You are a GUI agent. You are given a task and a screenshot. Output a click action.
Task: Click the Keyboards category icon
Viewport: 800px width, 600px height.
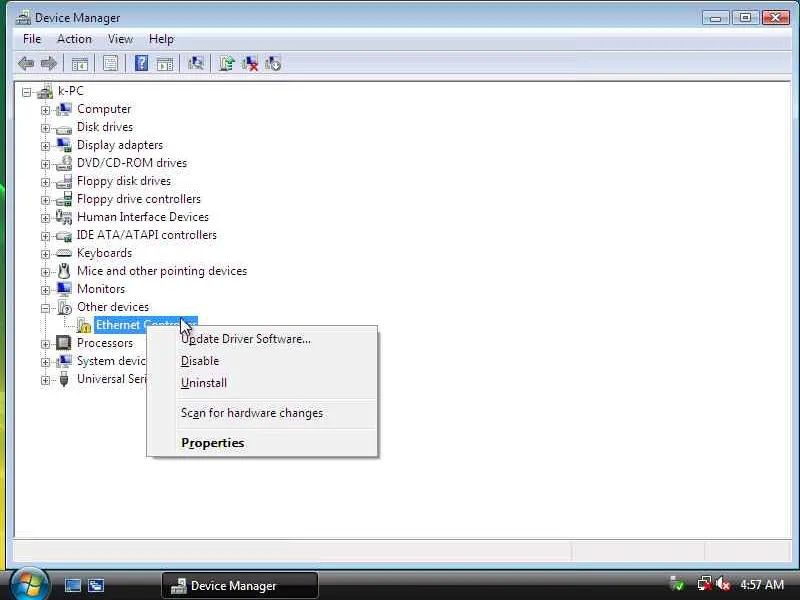tap(64, 253)
